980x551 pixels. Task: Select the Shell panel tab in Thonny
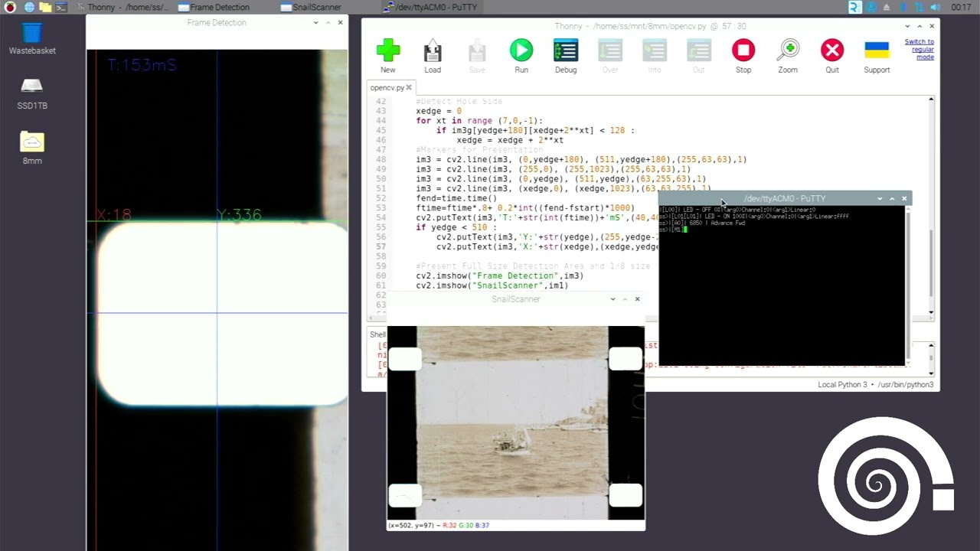pos(377,334)
